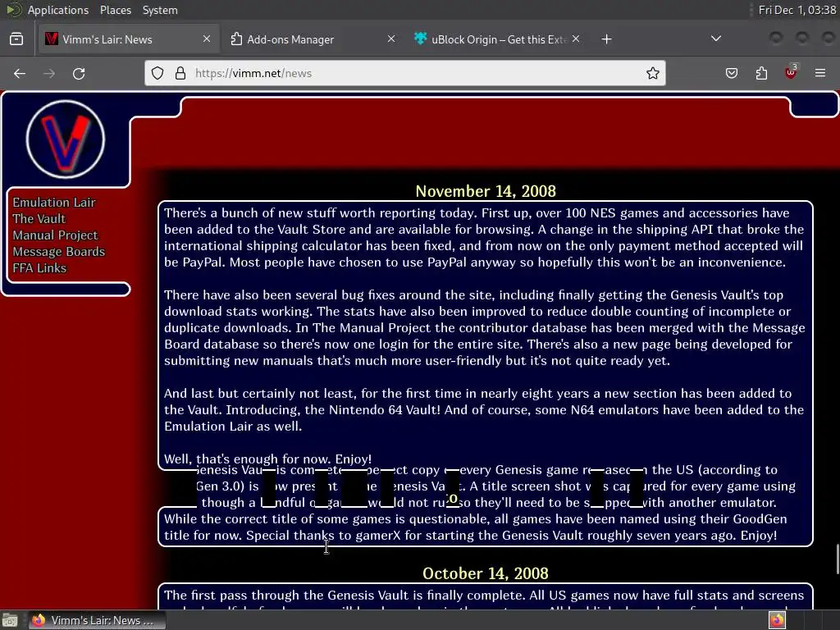
Task: Click the URL address bar
Action: [x=405, y=73]
